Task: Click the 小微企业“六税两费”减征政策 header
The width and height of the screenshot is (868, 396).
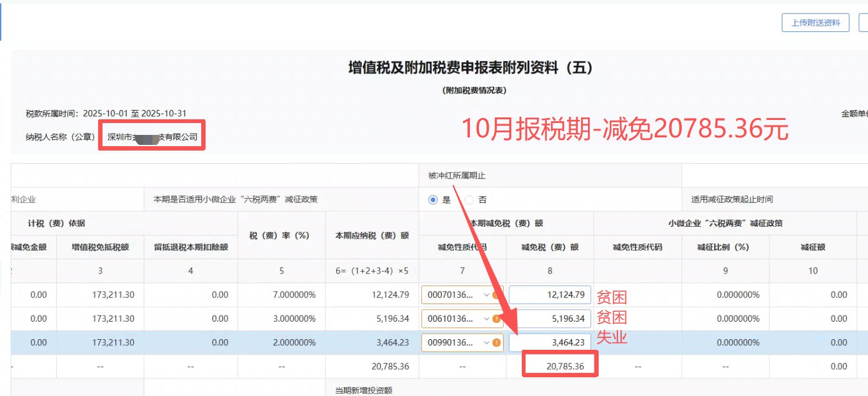Action: click(x=725, y=223)
